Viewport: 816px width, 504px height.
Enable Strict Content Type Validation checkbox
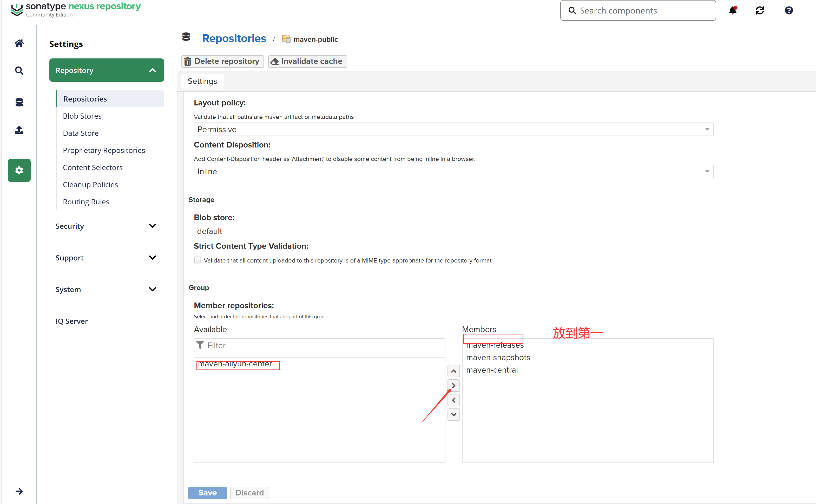pyautogui.click(x=198, y=260)
